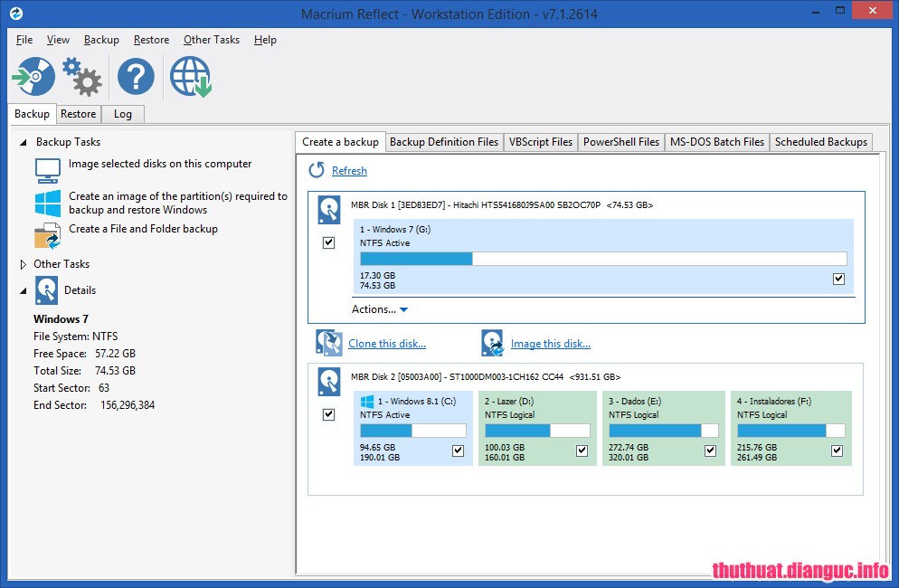Click monitor icon for Image selected disks
The image size is (899, 588).
point(48,170)
